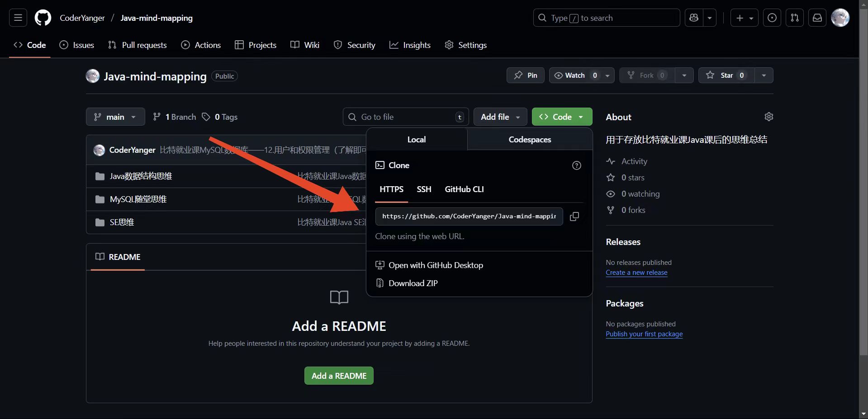Open the Projects tab

(256, 45)
